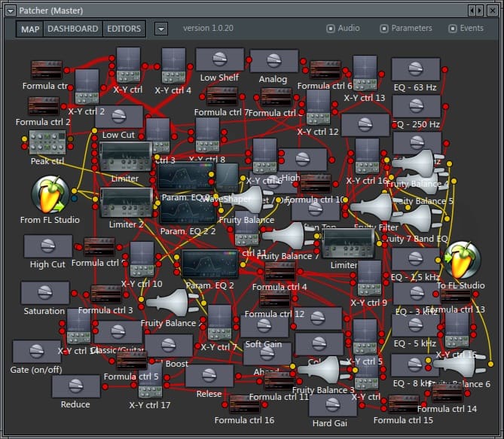The width and height of the screenshot is (504, 439).
Task: Switch to the MAP tab
Action: coord(30,29)
